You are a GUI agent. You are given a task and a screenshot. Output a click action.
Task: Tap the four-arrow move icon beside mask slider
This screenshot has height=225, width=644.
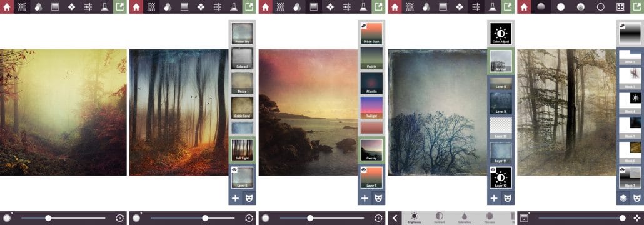coord(636,218)
